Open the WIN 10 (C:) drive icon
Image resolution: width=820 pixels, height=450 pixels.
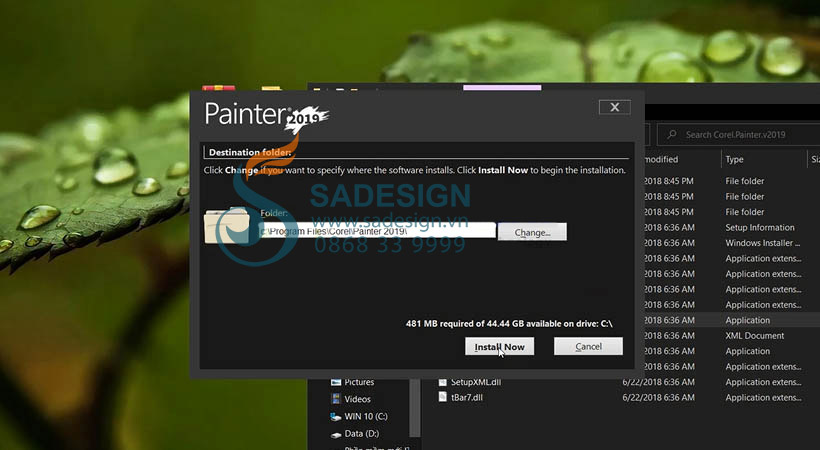click(336, 416)
